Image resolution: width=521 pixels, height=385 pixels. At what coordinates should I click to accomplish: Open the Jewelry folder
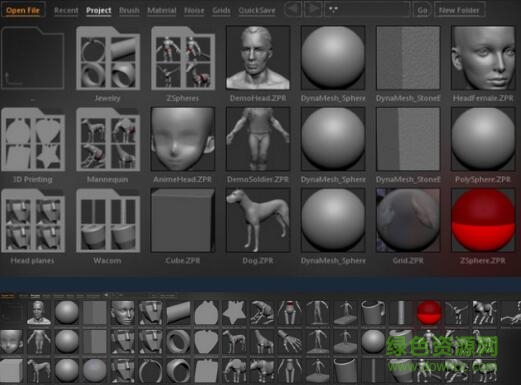tap(108, 58)
